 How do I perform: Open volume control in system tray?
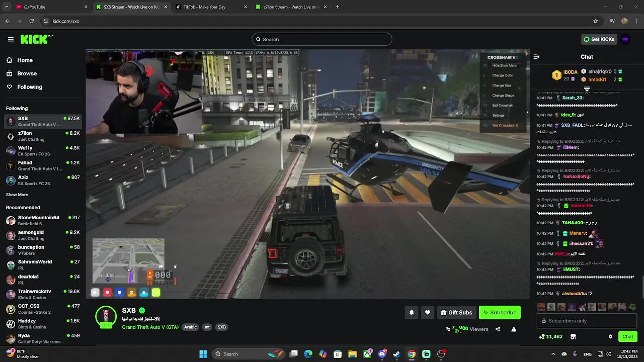coord(608,354)
